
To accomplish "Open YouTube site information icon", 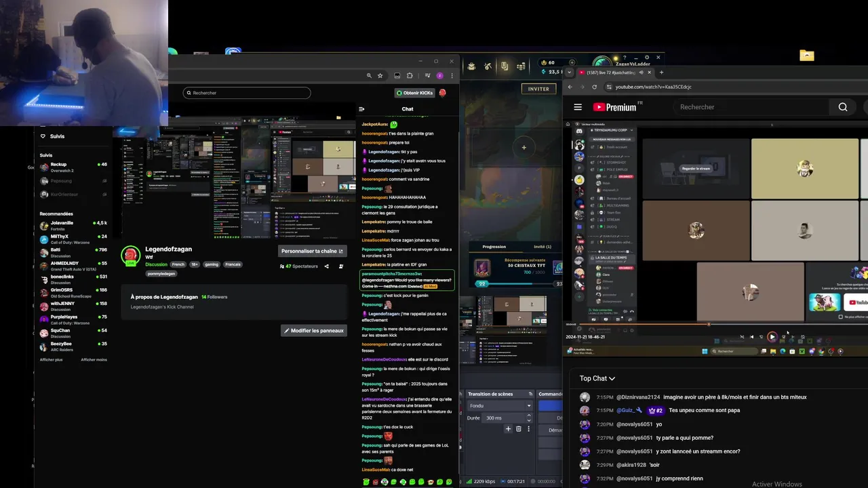I will tap(610, 87).
